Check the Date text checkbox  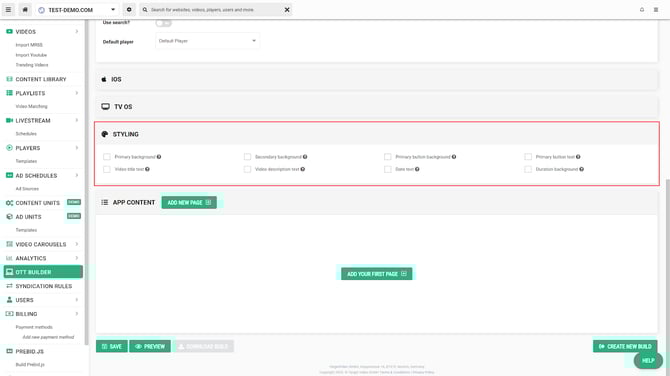[388, 169]
